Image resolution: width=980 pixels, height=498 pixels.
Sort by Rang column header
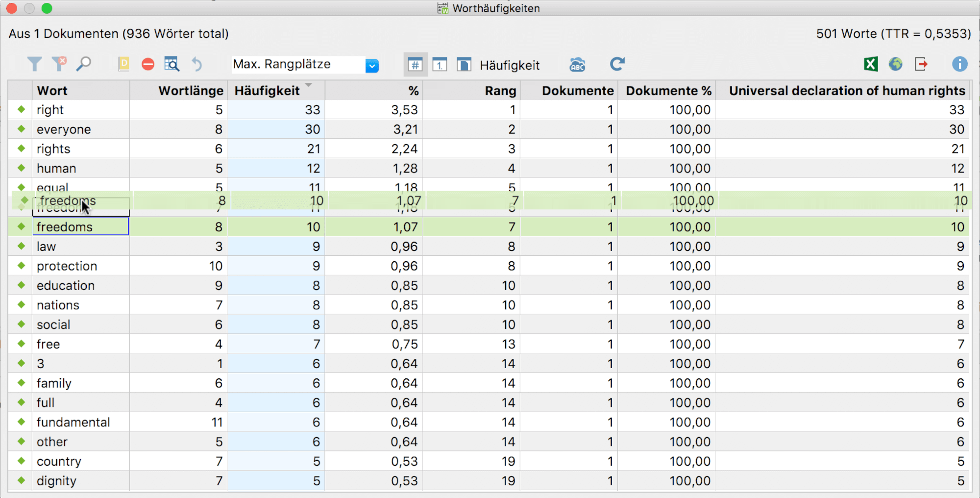(471, 91)
